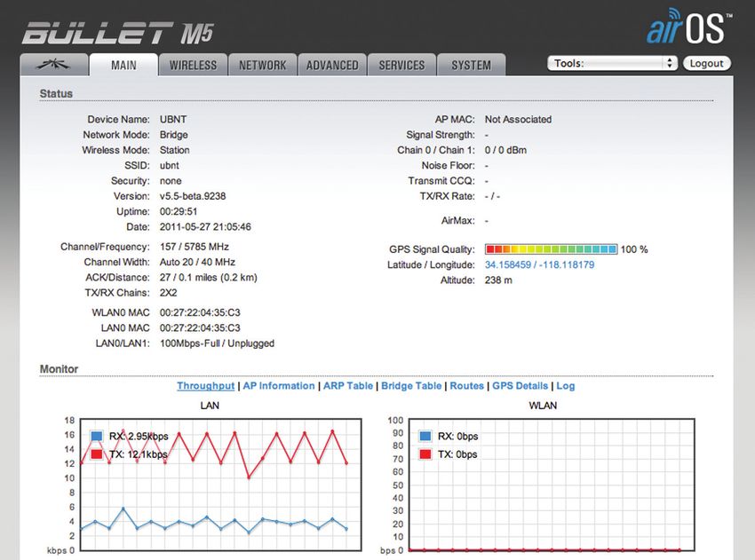Click the Monitor section heading
755x560 pixels.
59,369
